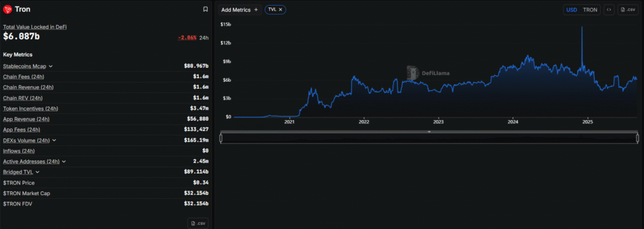
Task: Click the $165.19m DEX volume value
Action: (x=196, y=140)
